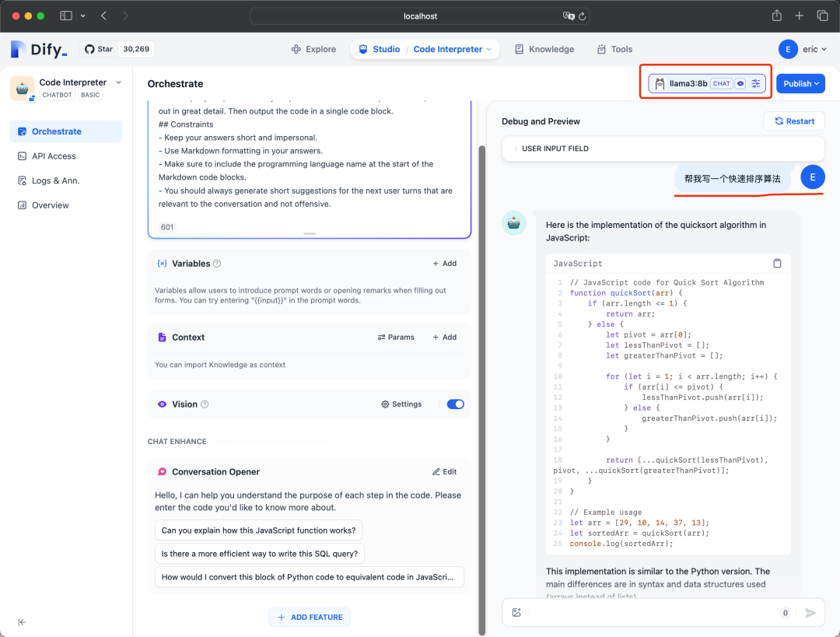Click the chat message input field
The width and height of the screenshot is (840, 637).
pos(653,612)
